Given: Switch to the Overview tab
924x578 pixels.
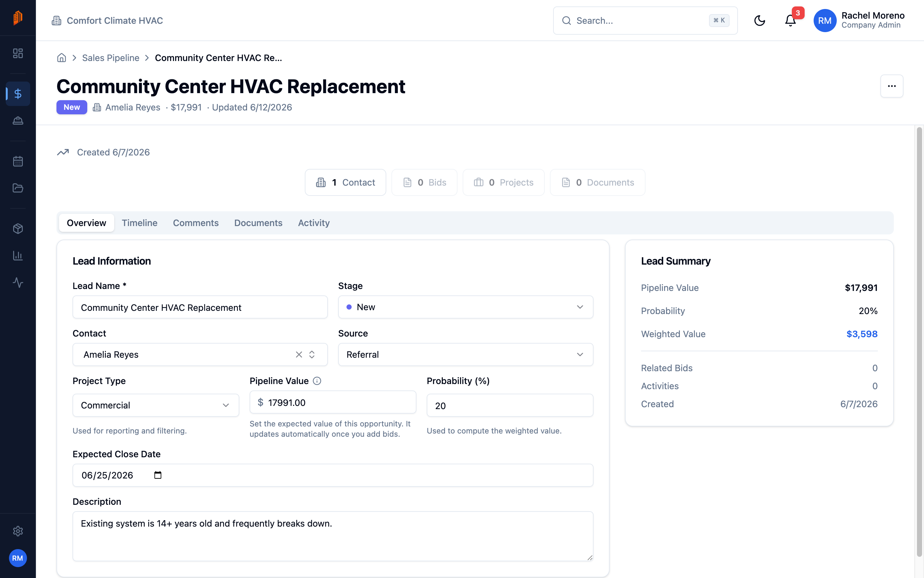Looking at the screenshot, I should pyautogui.click(x=86, y=223).
